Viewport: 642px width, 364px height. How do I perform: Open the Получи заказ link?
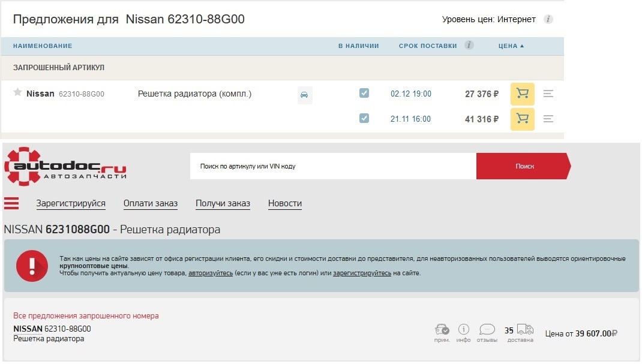[x=223, y=203]
